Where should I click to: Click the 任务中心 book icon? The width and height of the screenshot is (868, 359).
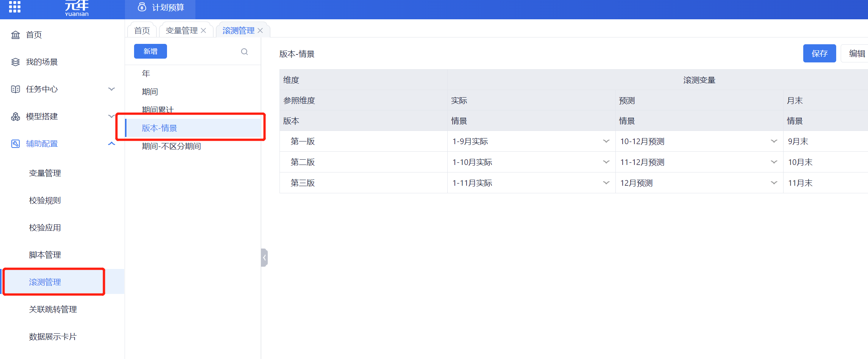click(16, 89)
